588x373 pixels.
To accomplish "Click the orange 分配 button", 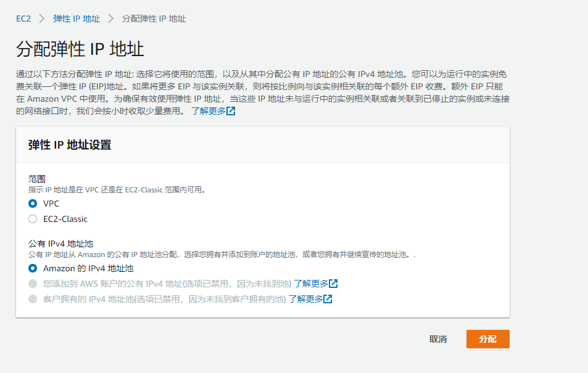I will pos(487,338).
